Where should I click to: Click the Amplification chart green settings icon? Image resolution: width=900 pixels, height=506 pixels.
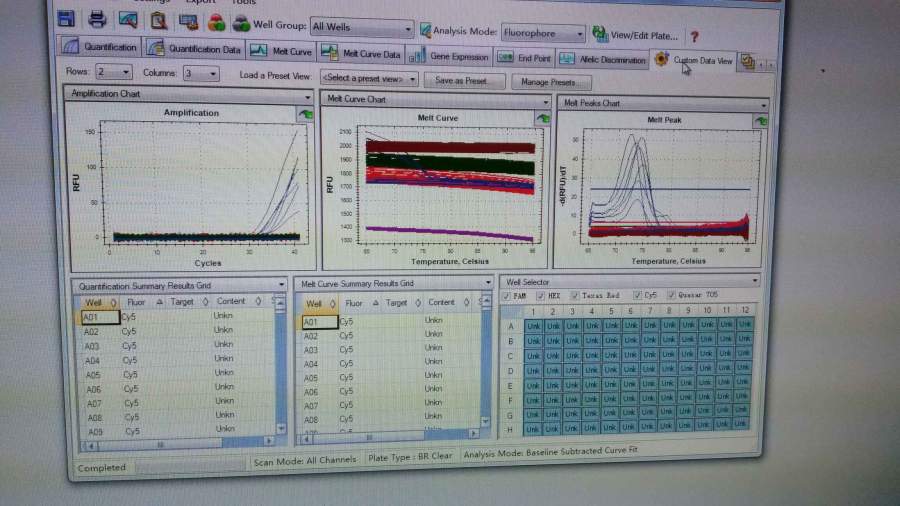[304, 115]
